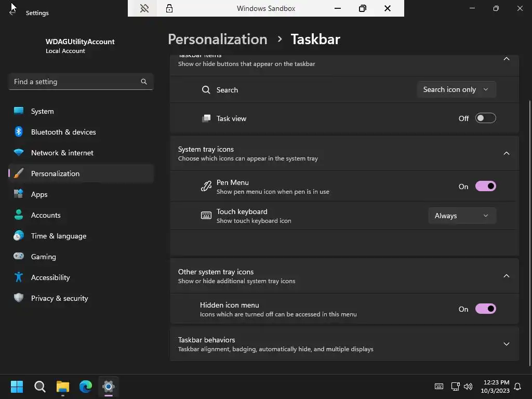Click the Settings gear on taskbar

(x=109, y=387)
